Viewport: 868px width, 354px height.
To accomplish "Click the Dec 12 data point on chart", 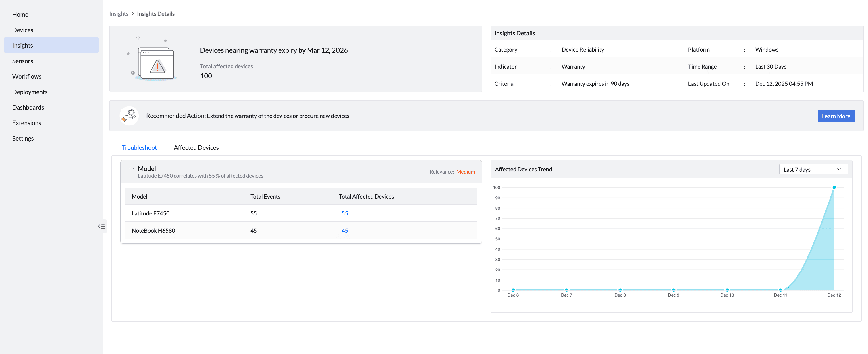I will 834,187.
